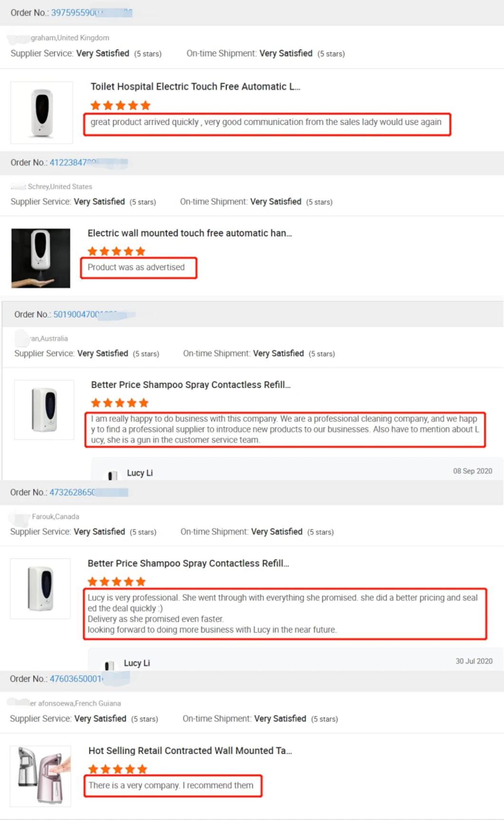Open order number link starting 501900470
Viewport: 504px width, 820px height.
tap(94, 314)
